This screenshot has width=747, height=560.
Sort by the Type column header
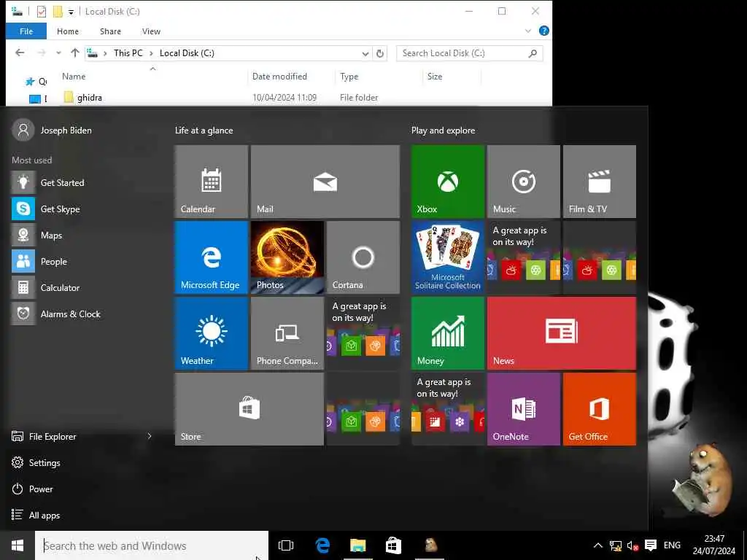point(349,76)
